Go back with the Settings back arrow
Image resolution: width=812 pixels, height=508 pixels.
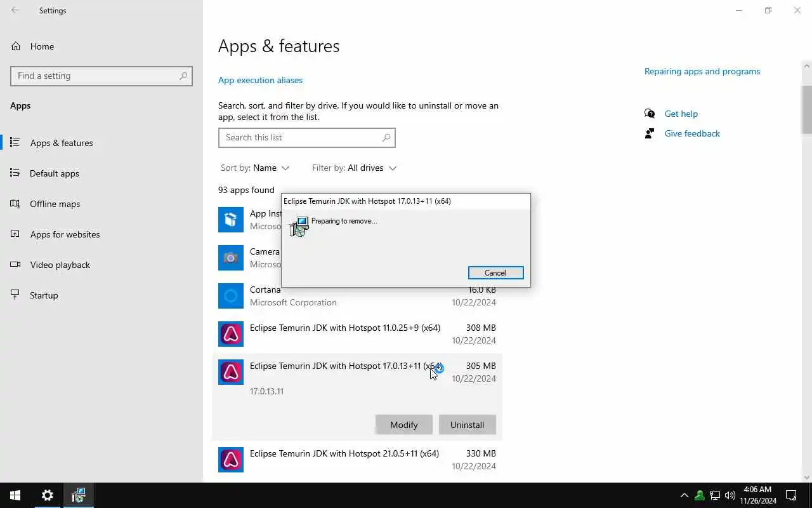pos(15,10)
